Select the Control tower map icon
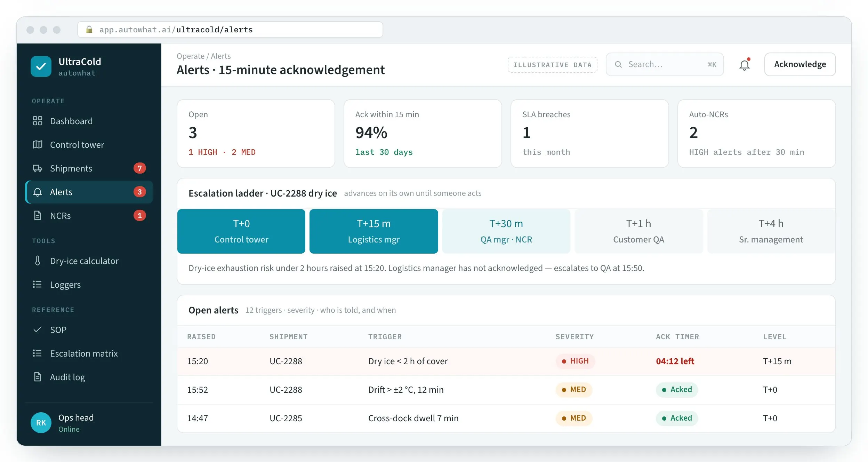Viewport: 868px width, 462px height. (x=37, y=144)
